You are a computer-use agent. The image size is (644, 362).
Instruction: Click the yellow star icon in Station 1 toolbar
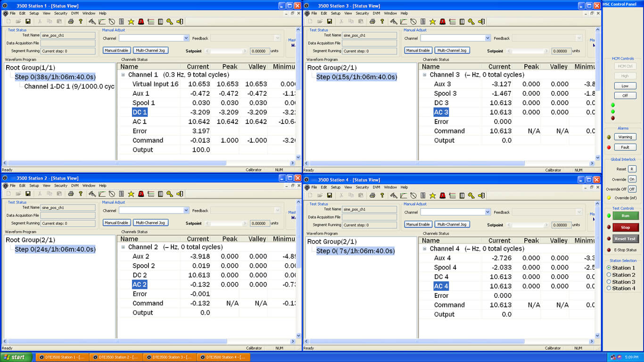(x=131, y=21)
